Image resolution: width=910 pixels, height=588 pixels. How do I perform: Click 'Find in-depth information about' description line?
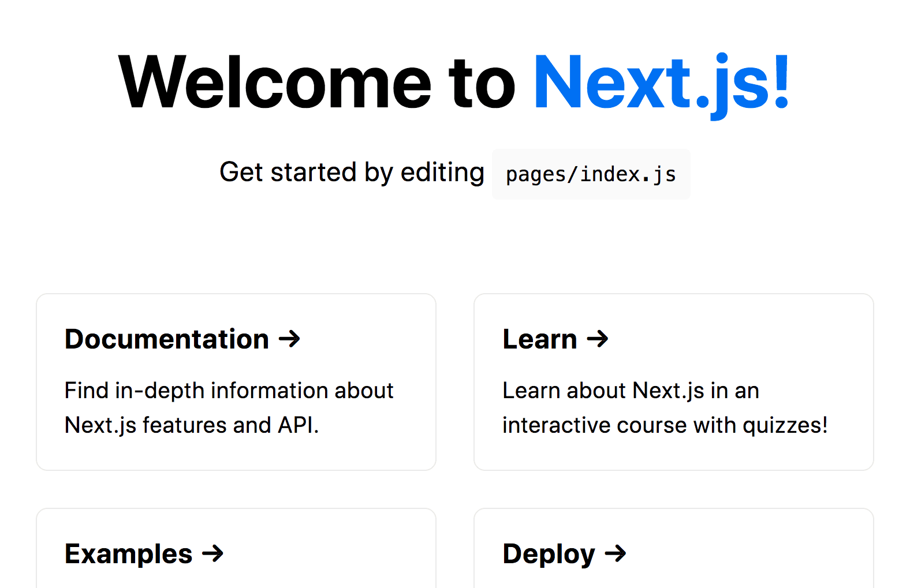click(229, 391)
